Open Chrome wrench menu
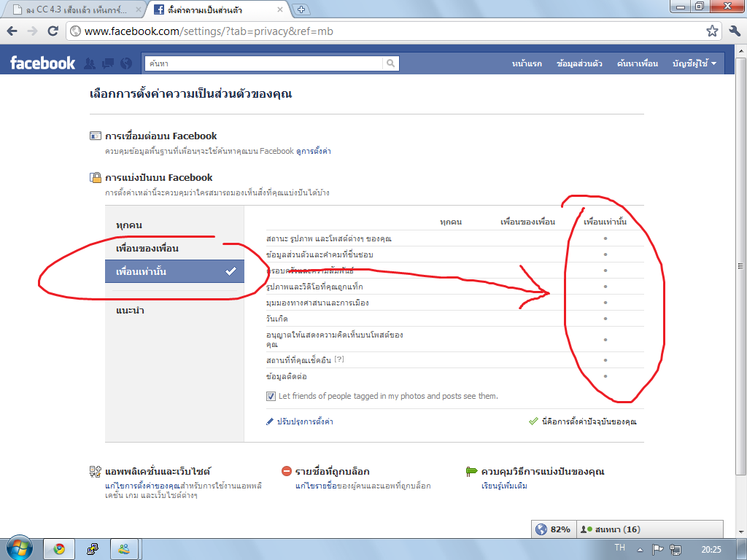 coord(734,31)
